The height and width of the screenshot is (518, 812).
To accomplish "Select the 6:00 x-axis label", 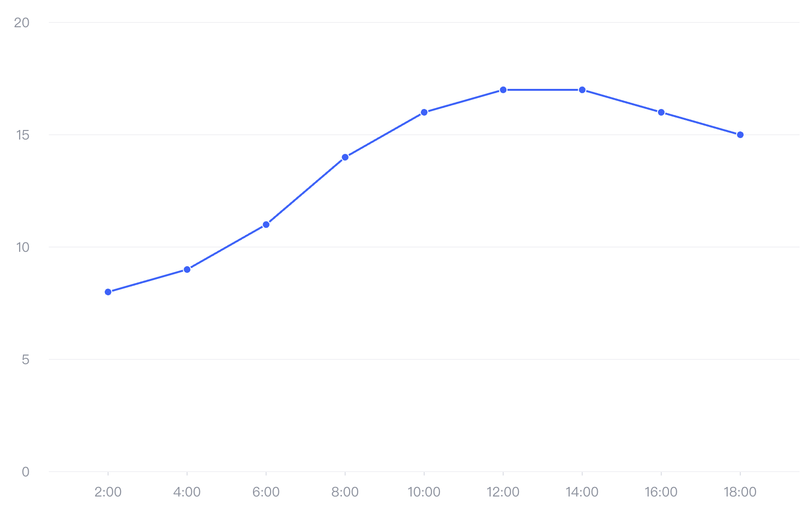I will (266, 492).
